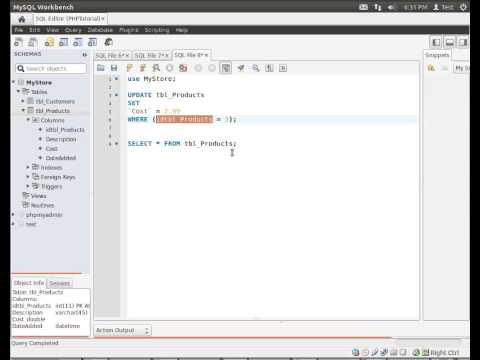
Task: Collapse the Columns node
Action: [28, 120]
